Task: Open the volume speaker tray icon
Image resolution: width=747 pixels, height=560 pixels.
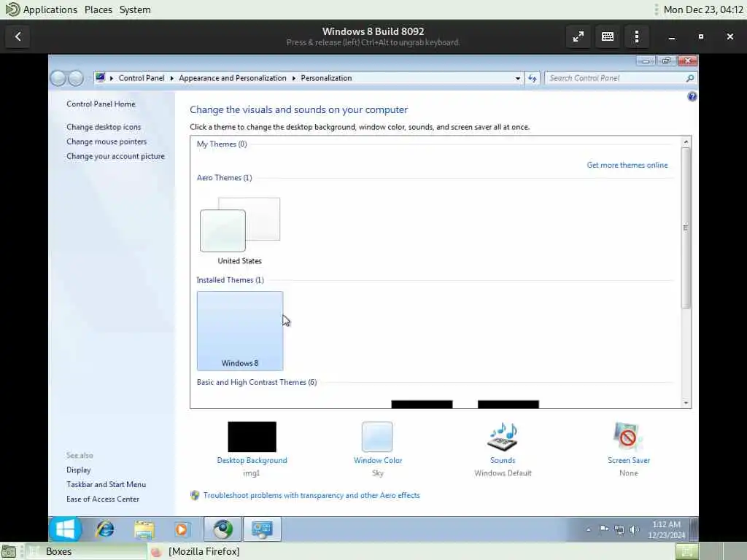Action: coord(634,529)
